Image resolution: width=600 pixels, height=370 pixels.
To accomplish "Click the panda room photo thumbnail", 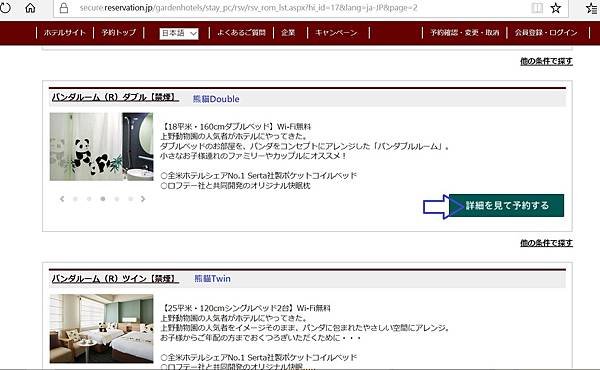I will (101, 147).
